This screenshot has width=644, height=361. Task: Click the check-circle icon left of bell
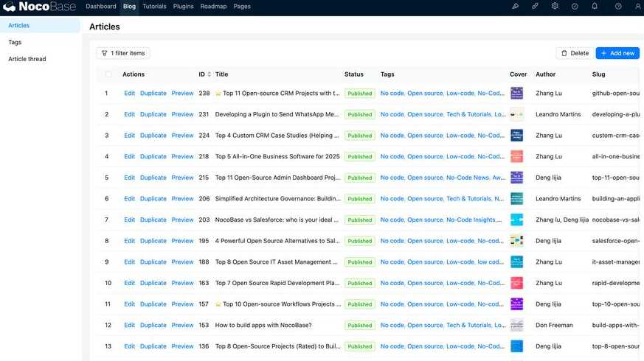[575, 6]
